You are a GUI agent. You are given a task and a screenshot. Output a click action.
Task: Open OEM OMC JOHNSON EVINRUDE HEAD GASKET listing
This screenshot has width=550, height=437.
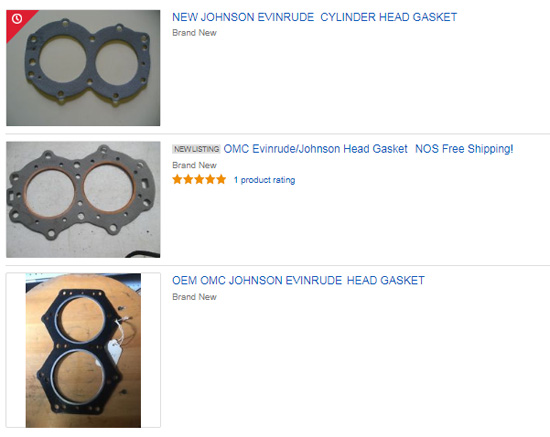(x=299, y=281)
